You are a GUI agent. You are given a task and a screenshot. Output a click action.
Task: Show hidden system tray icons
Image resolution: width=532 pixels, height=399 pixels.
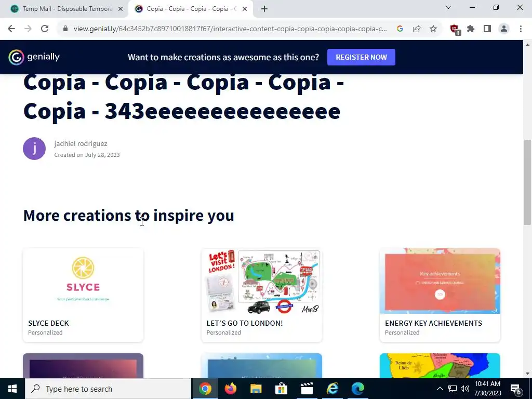[x=440, y=389]
